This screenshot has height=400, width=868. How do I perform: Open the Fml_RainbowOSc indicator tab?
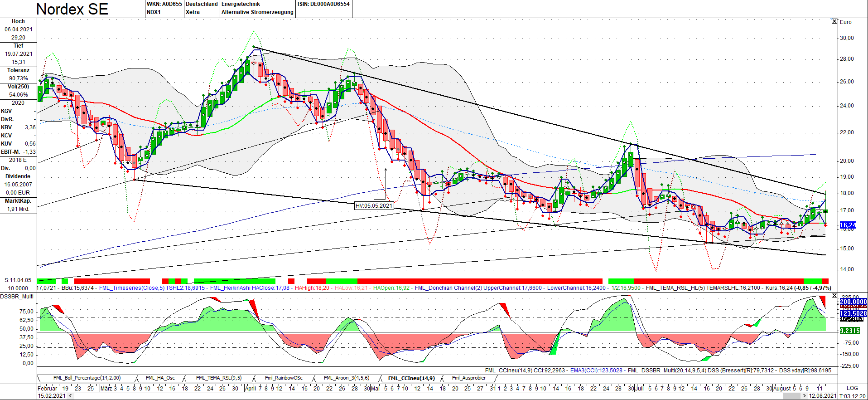[x=284, y=378]
